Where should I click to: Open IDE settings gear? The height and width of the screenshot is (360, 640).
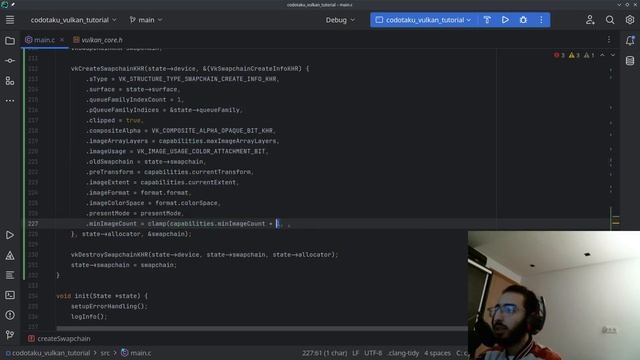pyautogui.click(x=629, y=20)
